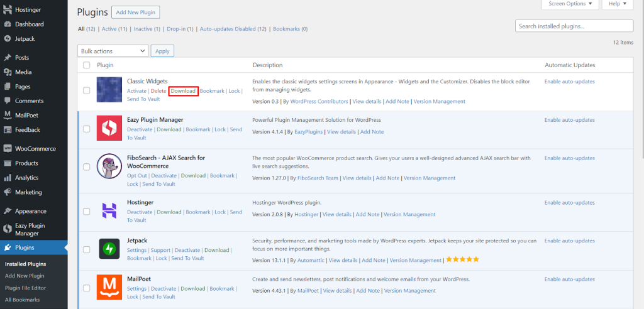Screen dimensions: 644x309
Task: Enable auto-updates for Hostinger plugin
Action: point(570,203)
